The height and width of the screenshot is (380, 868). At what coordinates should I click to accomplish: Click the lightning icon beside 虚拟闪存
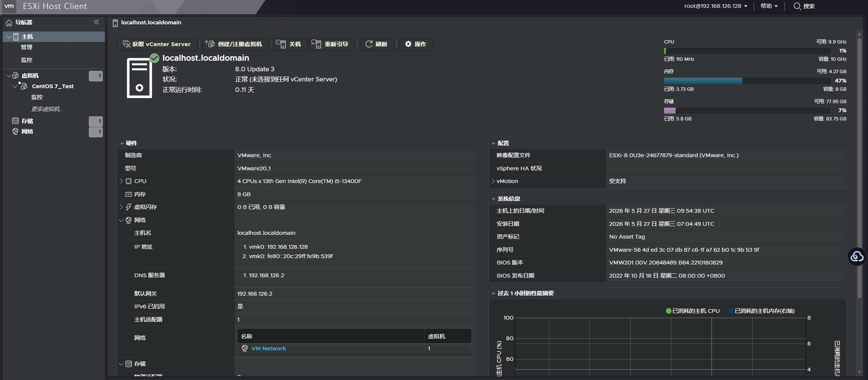tap(129, 207)
